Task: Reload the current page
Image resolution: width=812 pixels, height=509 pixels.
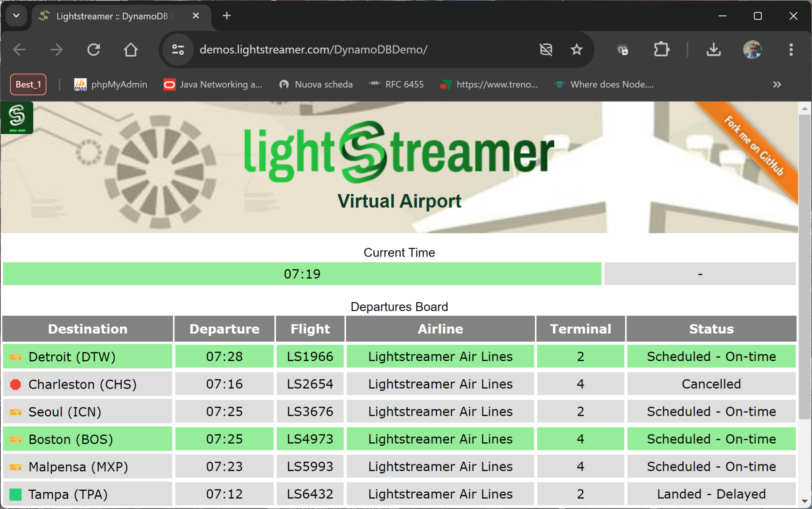Action: click(94, 50)
